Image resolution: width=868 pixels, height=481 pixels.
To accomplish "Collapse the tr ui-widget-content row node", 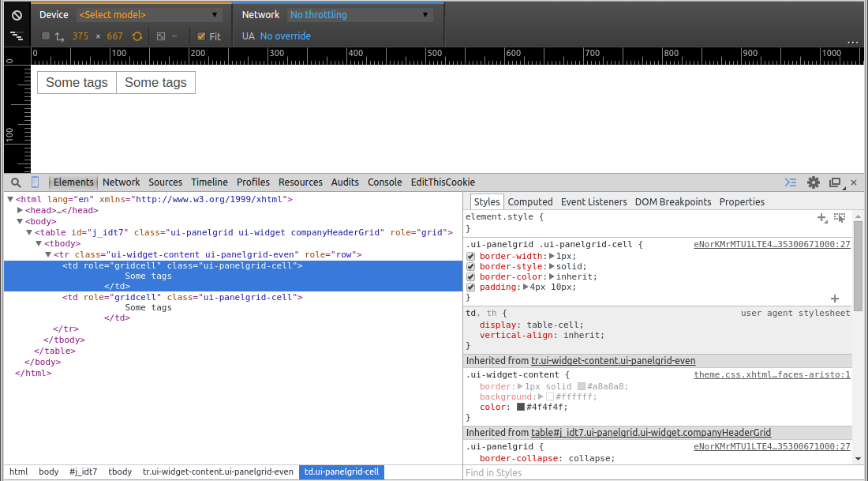I will (48, 255).
